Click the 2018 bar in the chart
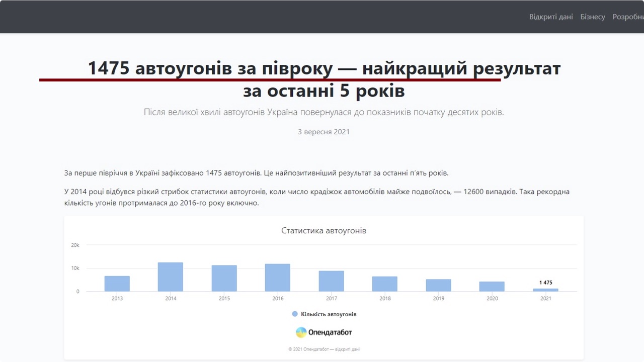 (x=385, y=284)
